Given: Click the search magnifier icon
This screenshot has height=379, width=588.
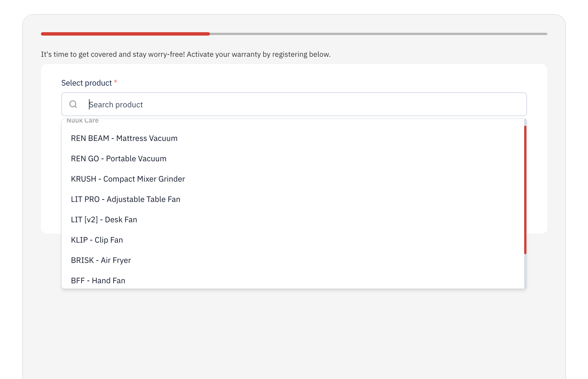Looking at the screenshot, I should coord(73,104).
